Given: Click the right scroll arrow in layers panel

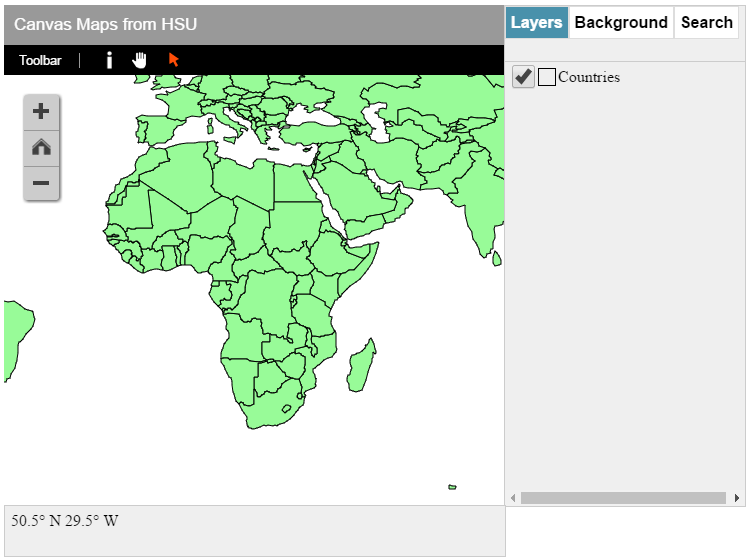Looking at the screenshot, I should coord(737,498).
